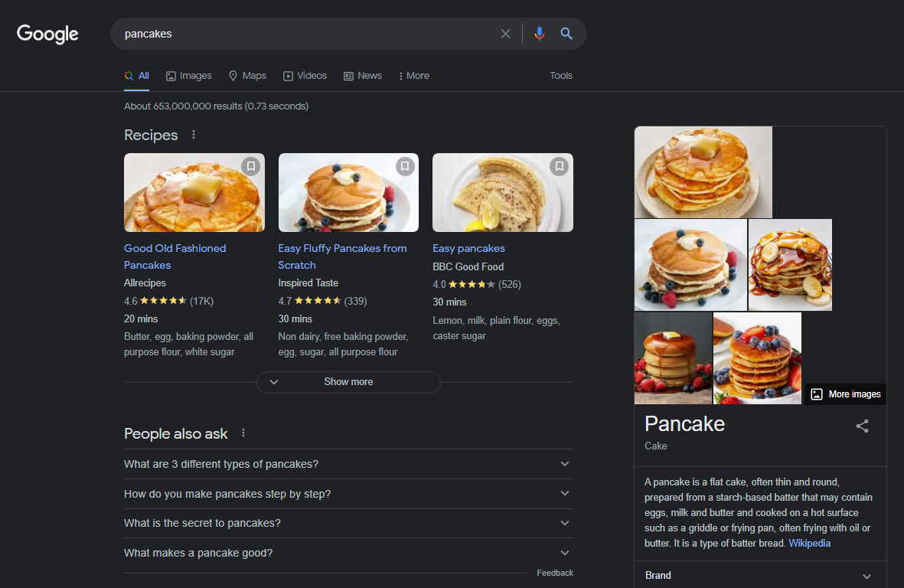Click the 'Cake' subtitle under Pancake

coord(655,446)
